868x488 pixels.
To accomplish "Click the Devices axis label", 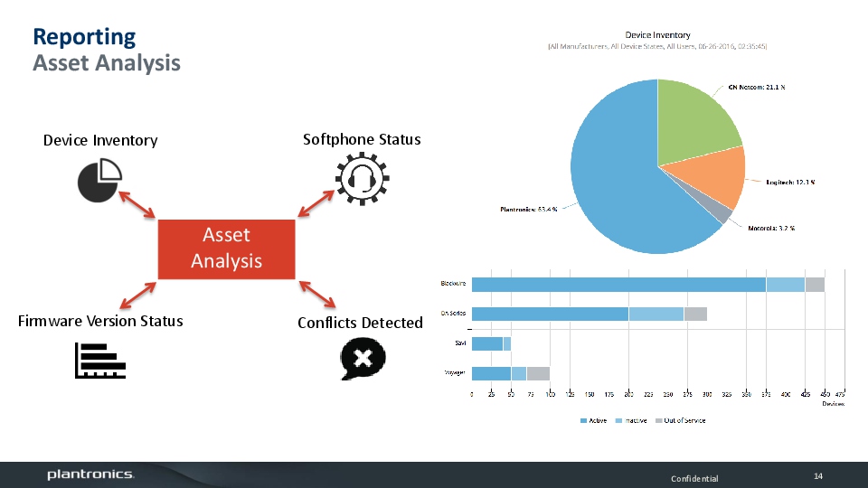I will click(833, 404).
